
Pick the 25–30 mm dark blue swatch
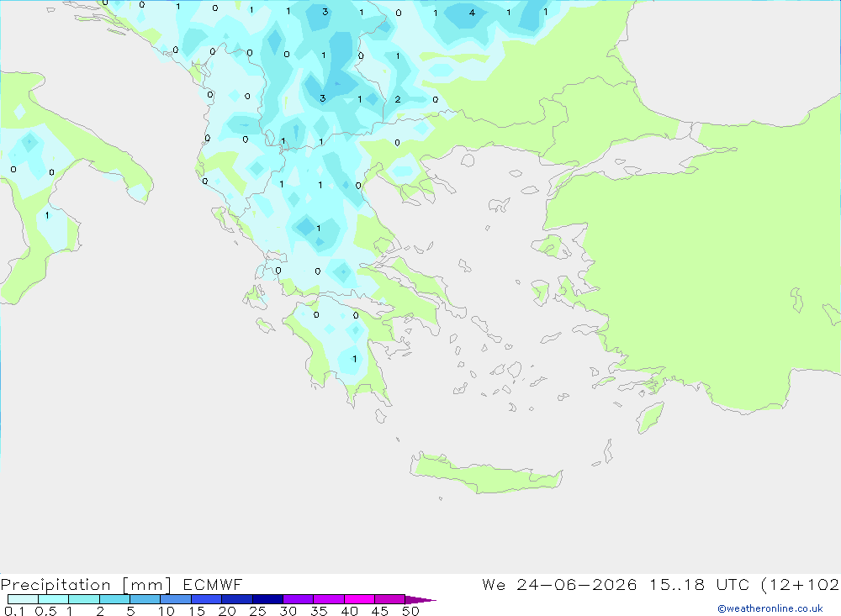267,599
